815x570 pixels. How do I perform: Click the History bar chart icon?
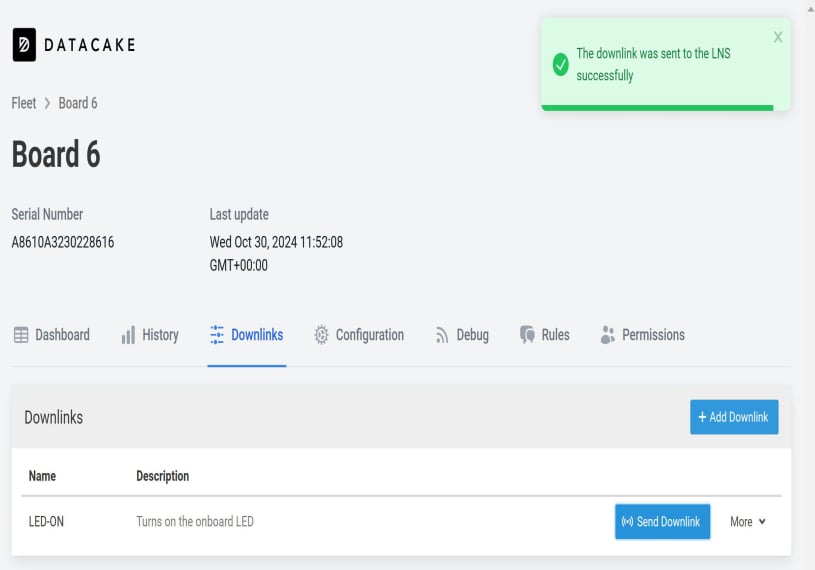(128, 335)
